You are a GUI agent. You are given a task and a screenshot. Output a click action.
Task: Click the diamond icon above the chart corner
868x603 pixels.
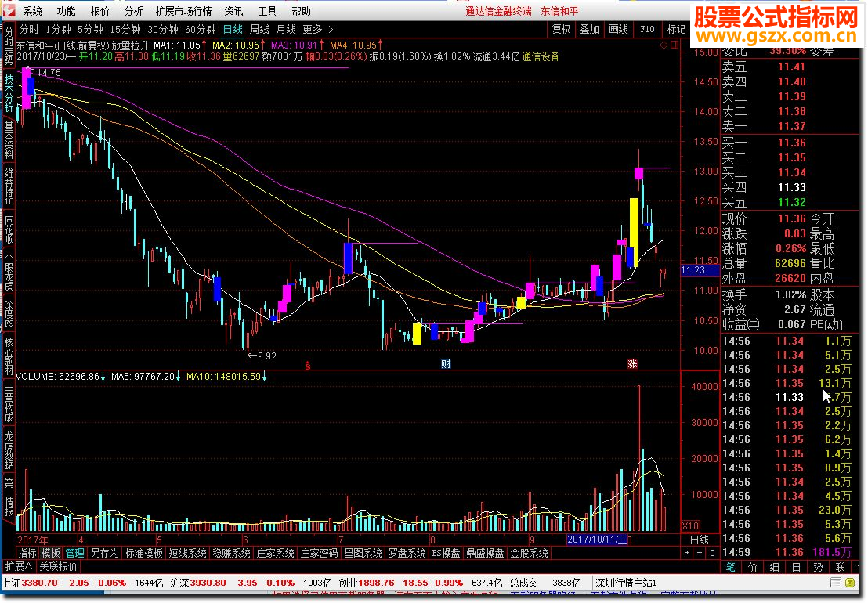pos(664,45)
